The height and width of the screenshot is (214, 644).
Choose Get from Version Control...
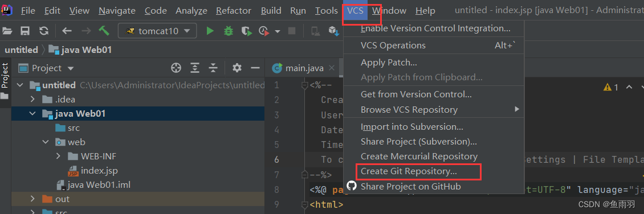tap(434, 94)
